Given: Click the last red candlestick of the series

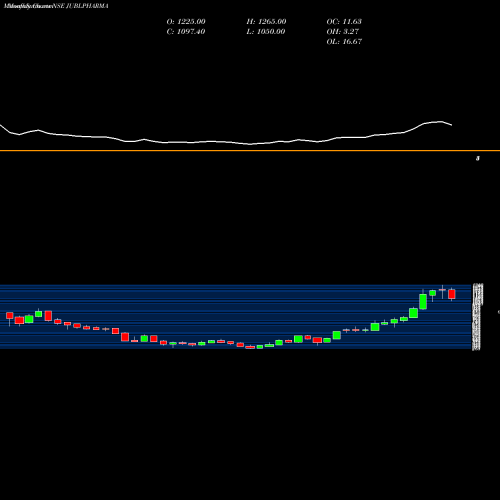Looking at the screenshot, I should [x=452, y=294].
